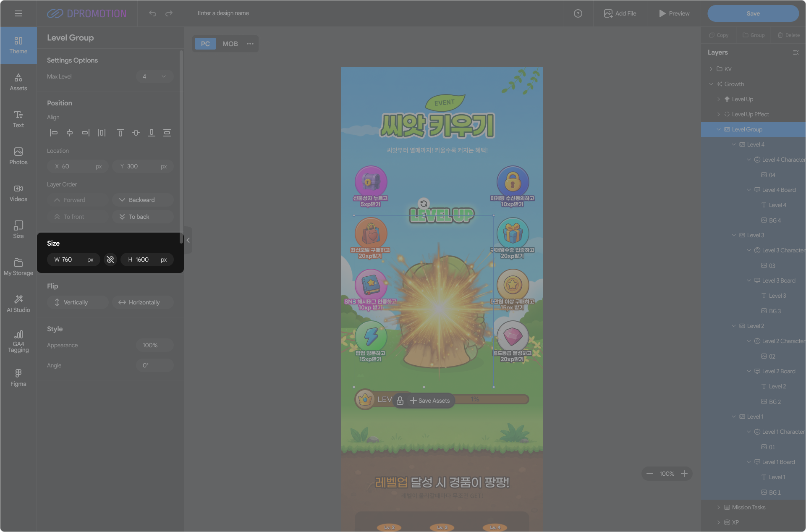Align layer to the left edge
806x532 pixels.
pyautogui.click(x=54, y=133)
